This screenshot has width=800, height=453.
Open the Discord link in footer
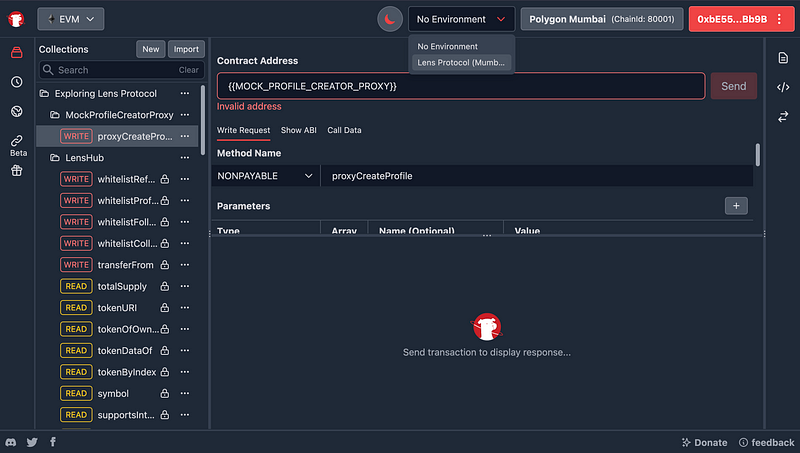coord(11,442)
